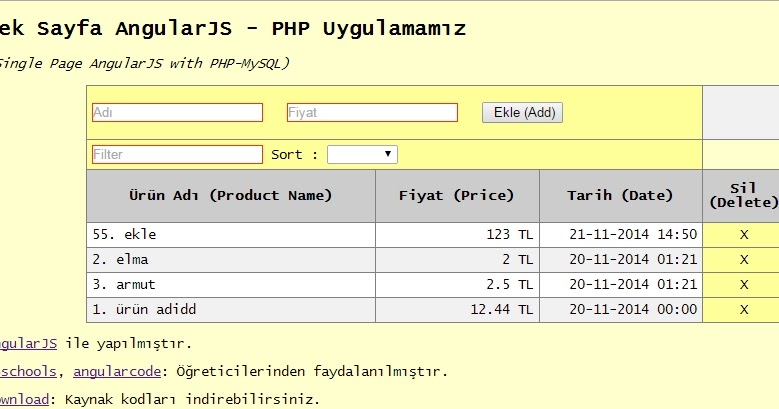This screenshot has height=409, width=779.
Task: Open the AngularJS link
Action: pyautogui.click(x=27, y=343)
